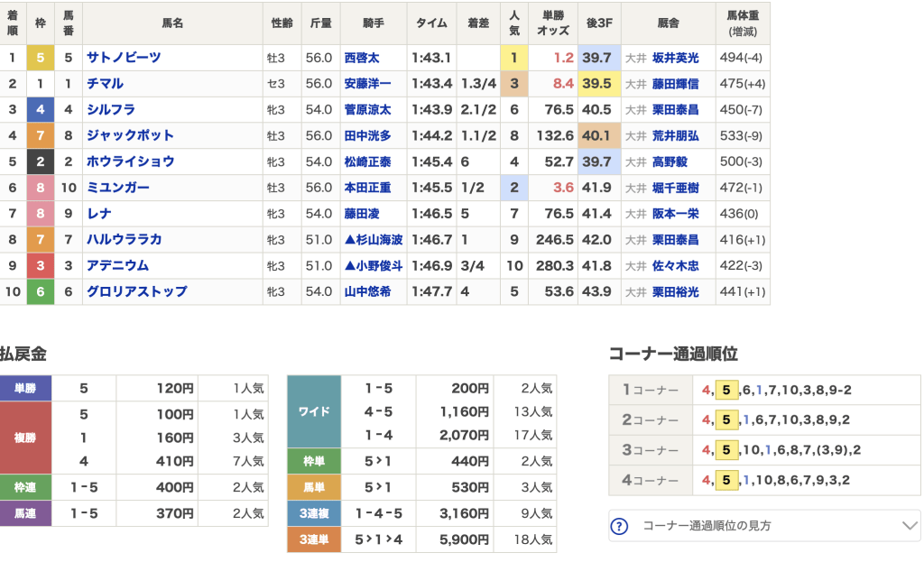Click the 馬単 payout label
Screen dimensions: 924x562
click(x=314, y=487)
